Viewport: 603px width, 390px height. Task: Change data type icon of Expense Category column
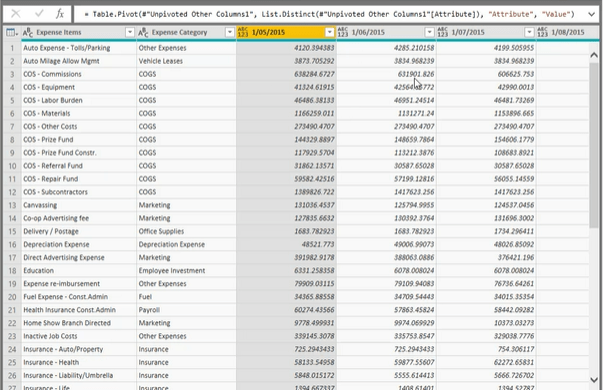pos(143,33)
